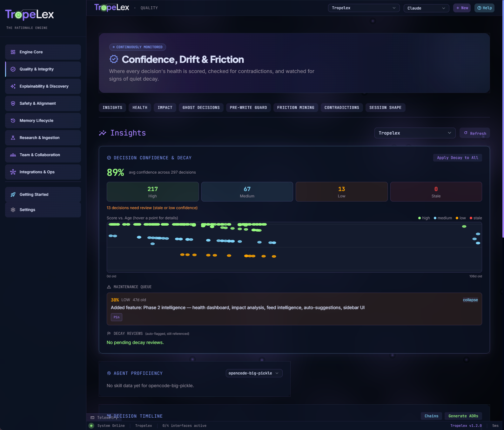Click the Tropelex v1.2.0 version label
The width and height of the screenshot is (504, 430).
click(466, 426)
